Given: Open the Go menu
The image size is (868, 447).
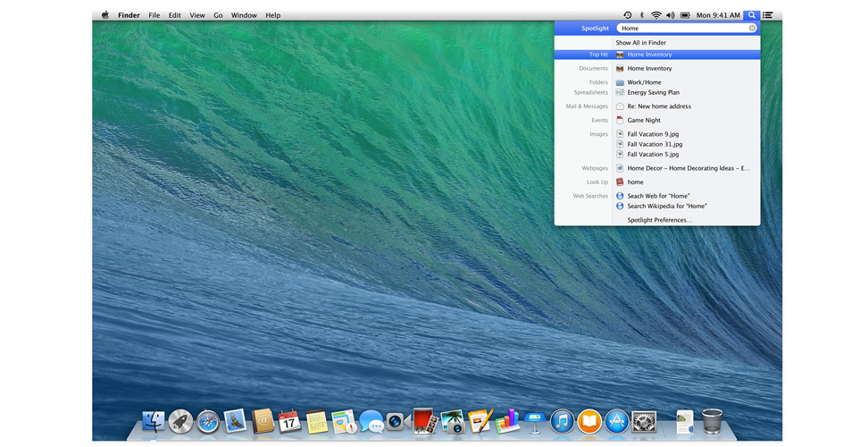Looking at the screenshot, I should (218, 15).
